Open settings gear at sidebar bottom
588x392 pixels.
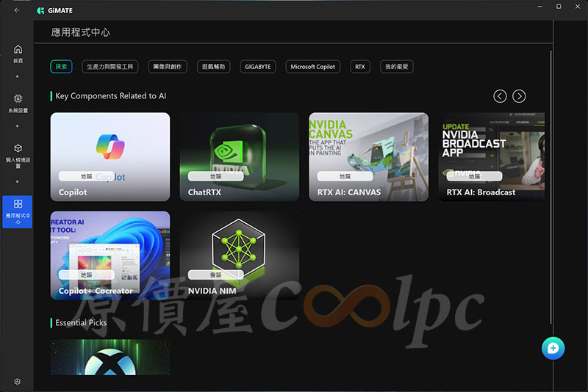coord(17,382)
